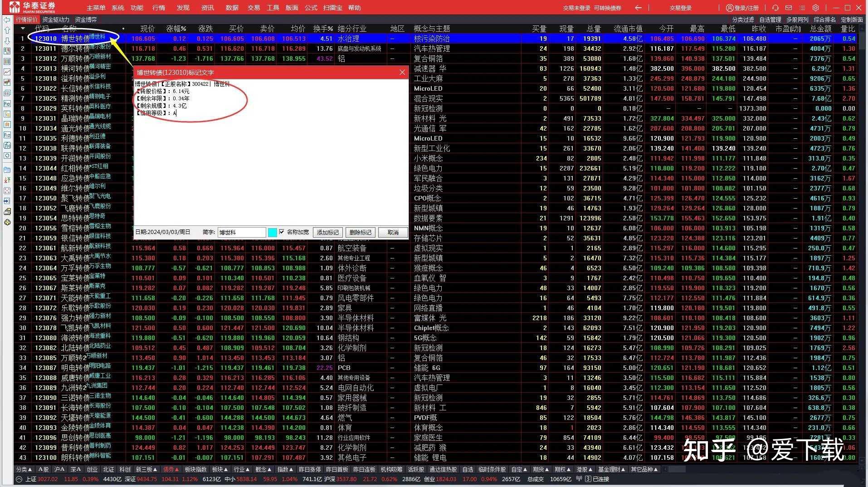The image size is (868, 487).
Task: Expand the 新三板 bottom tab menu
Action: 146,469
